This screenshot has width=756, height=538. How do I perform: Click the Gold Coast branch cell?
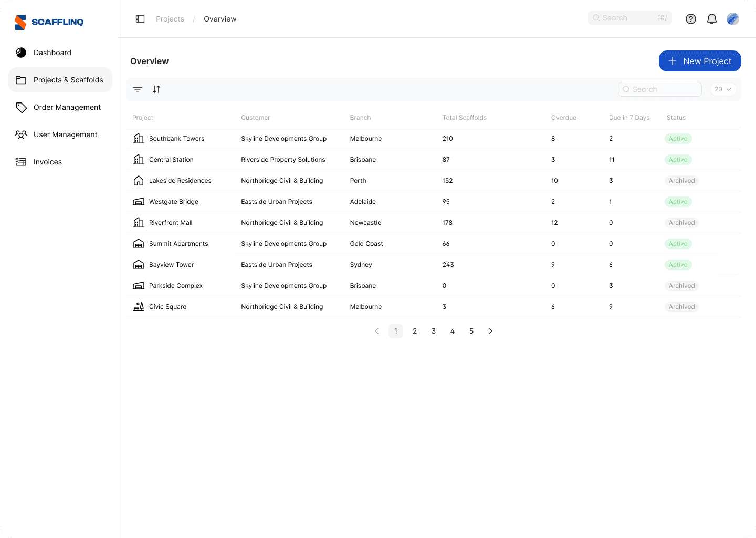click(x=366, y=244)
